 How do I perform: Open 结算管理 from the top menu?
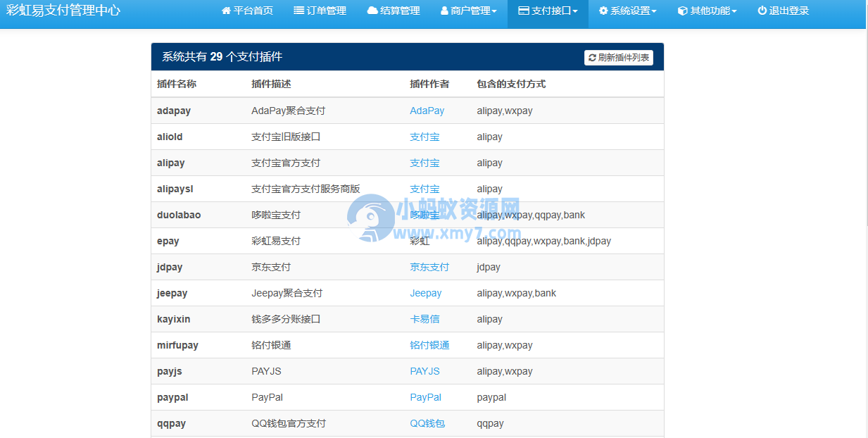tap(394, 11)
